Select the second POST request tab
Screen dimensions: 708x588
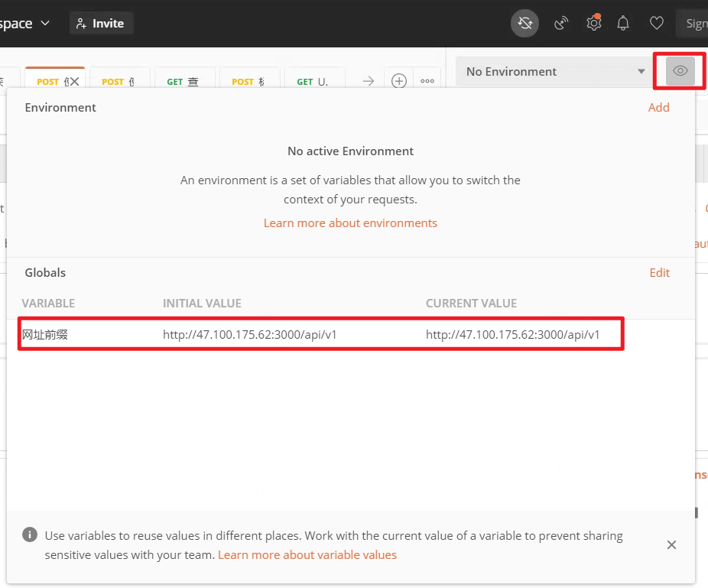pyautogui.click(x=119, y=82)
